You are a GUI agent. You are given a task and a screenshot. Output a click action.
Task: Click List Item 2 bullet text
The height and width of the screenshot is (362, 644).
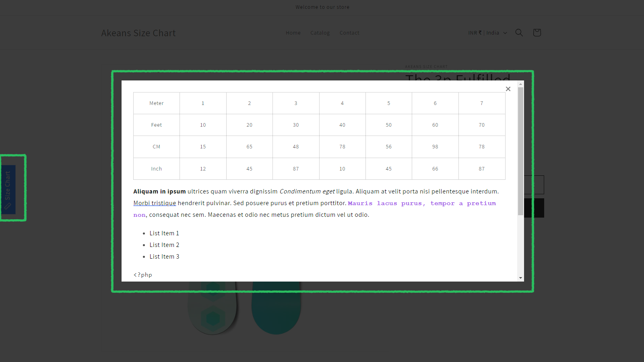(164, 245)
